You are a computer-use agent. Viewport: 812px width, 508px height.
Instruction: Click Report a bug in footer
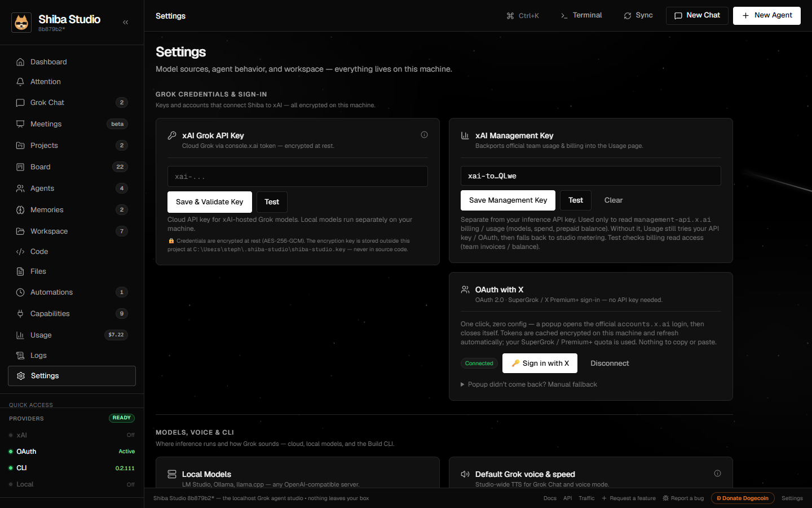tap(683, 498)
